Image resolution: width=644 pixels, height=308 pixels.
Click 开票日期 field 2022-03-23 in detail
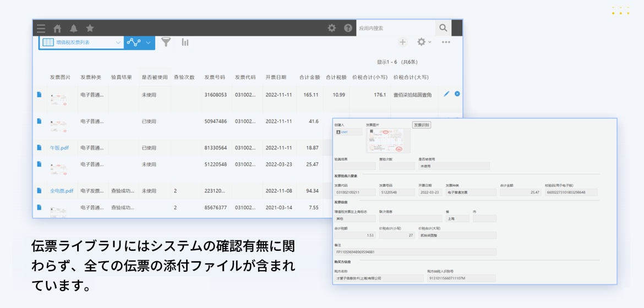pyautogui.click(x=430, y=192)
